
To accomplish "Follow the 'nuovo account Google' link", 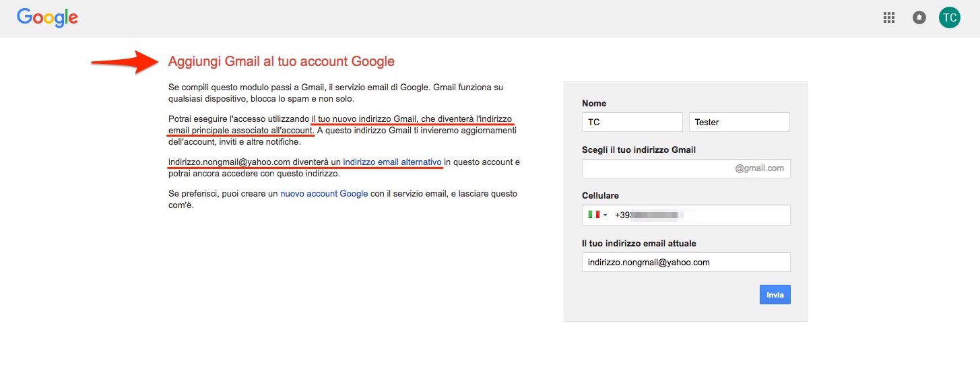I will tap(324, 193).
